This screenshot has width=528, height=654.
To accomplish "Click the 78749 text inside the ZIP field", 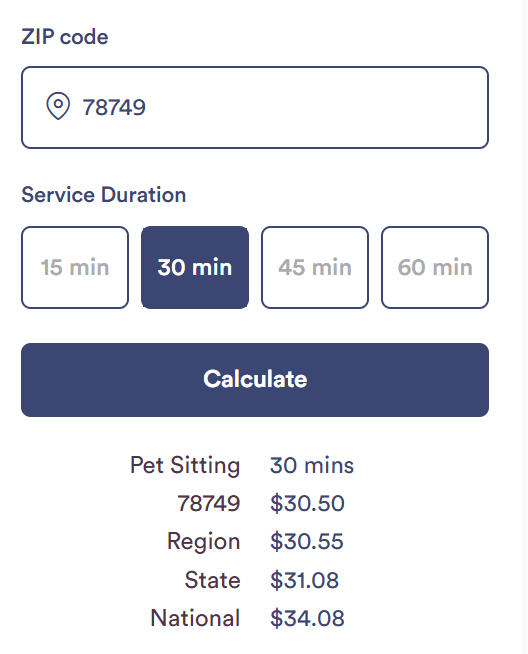I will click(114, 108).
